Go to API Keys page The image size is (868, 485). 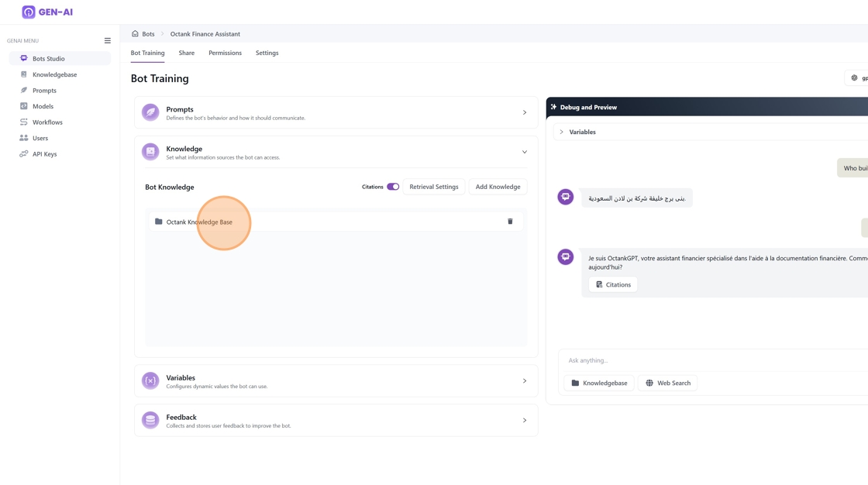tap(44, 154)
